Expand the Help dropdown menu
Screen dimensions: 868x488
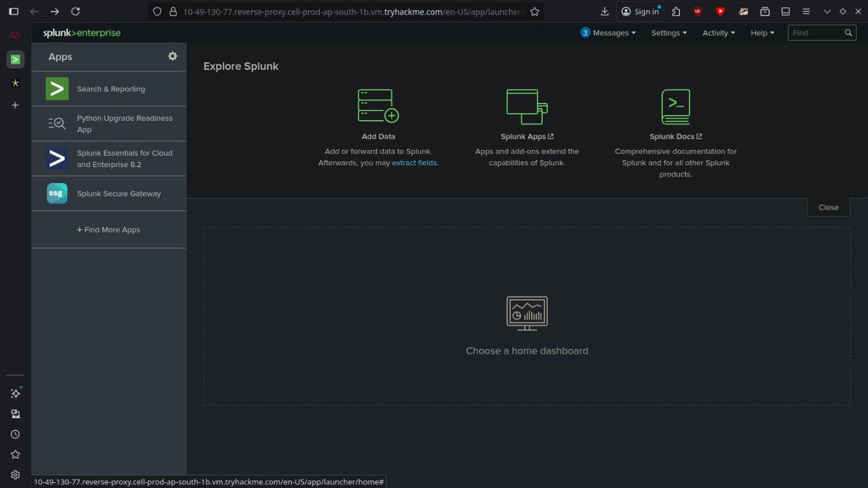(762, 33)
